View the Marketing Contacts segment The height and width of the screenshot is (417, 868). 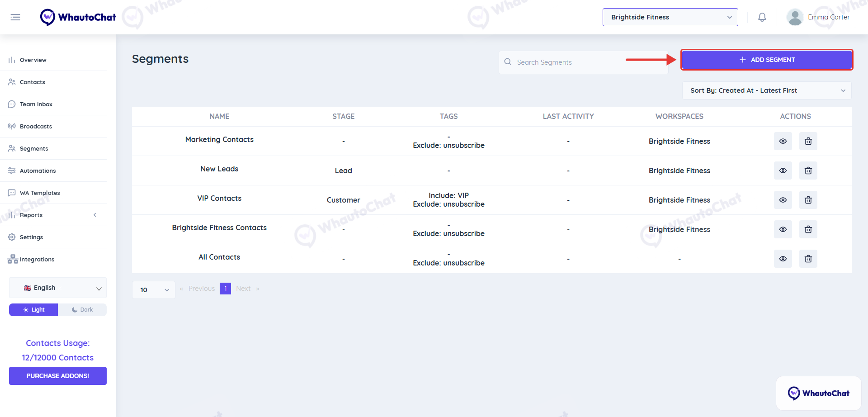pyautogui.click(x=783, y=141)
